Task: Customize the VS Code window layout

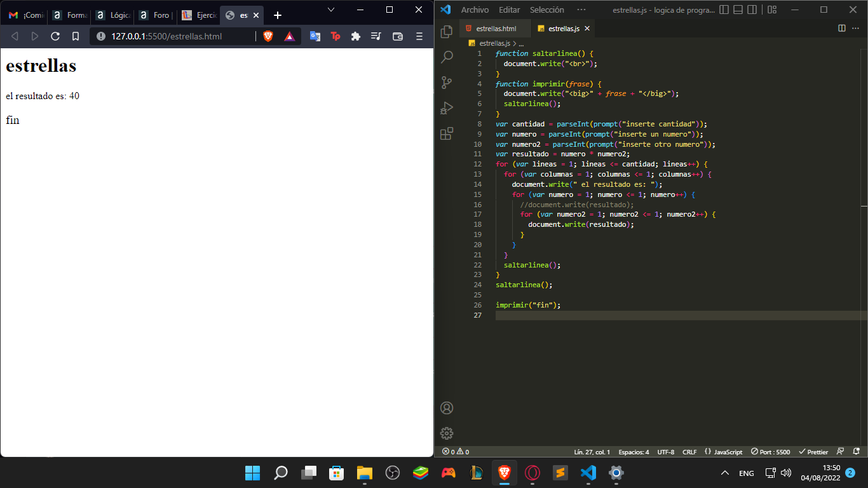Action: click(772, 10)
